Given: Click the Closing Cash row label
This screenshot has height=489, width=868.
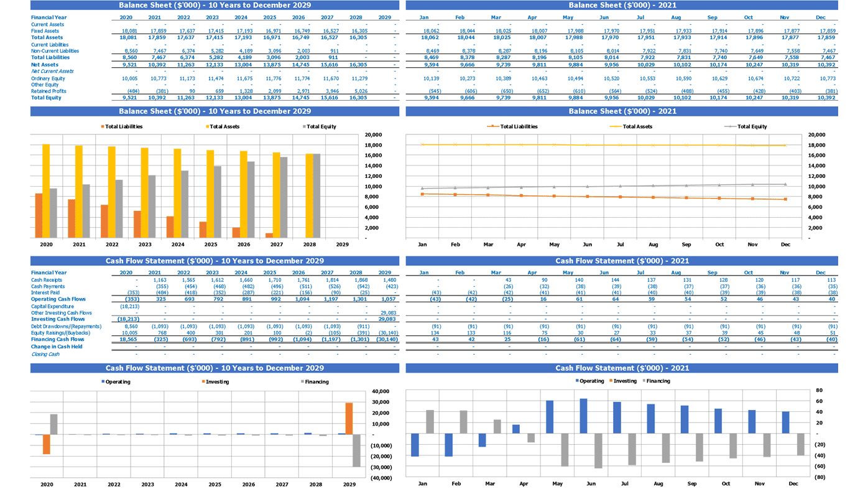Looking at the screenshot, I should point(45,354).
